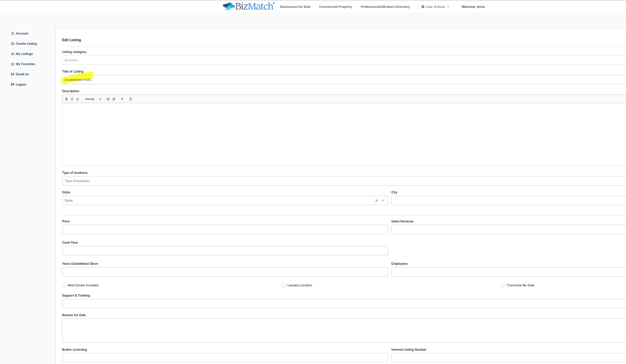Insert a bulleted list in the description

114,99
